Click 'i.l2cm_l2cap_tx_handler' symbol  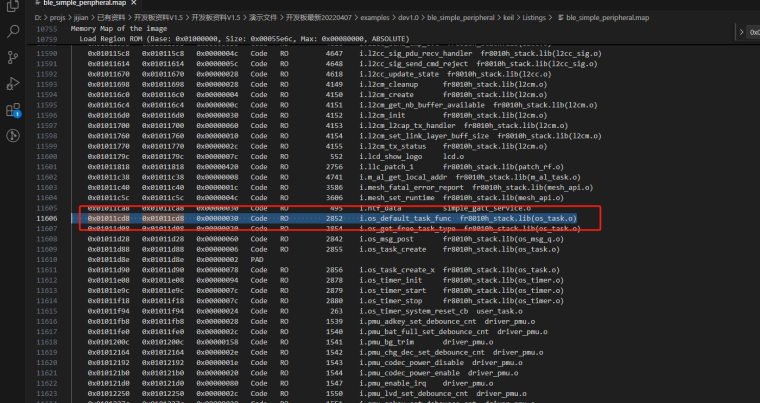[x=407, y=126]
